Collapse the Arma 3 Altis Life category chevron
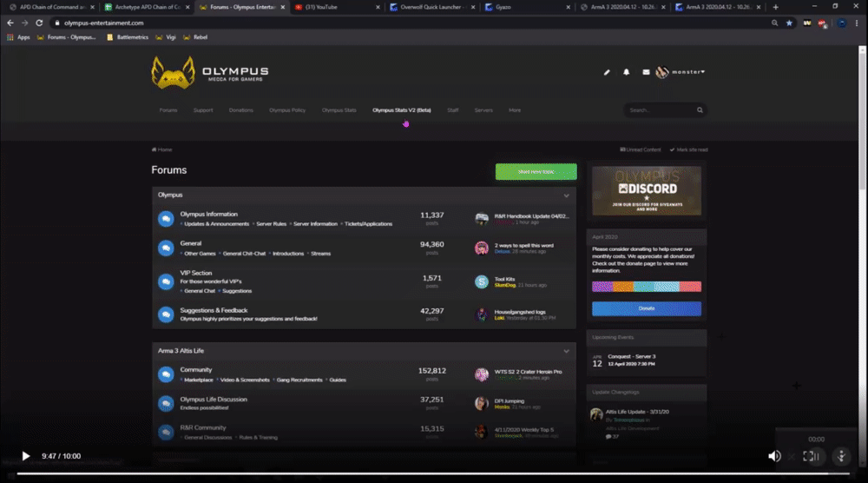This screenshot has height=483, width=868. tap(566, 351)
